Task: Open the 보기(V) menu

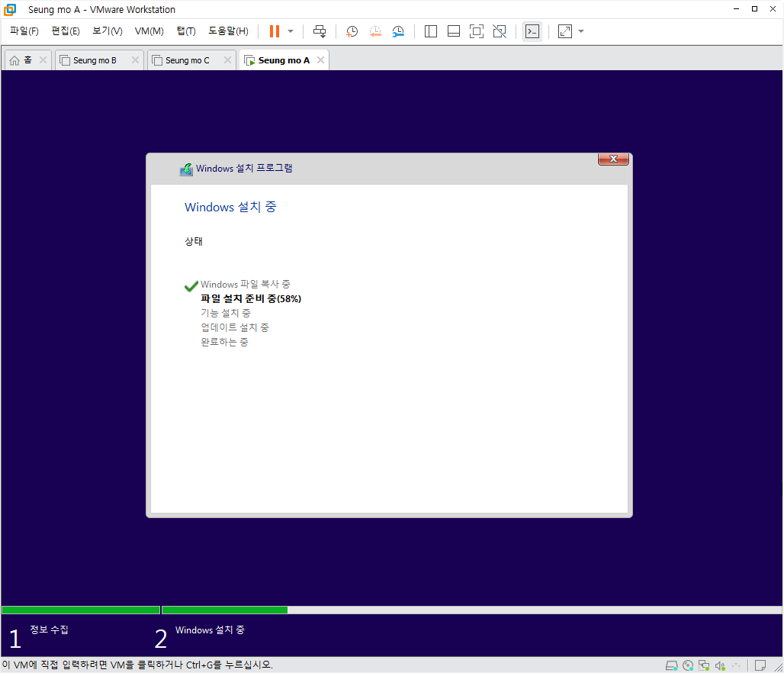Action: [x=108, y=31]
